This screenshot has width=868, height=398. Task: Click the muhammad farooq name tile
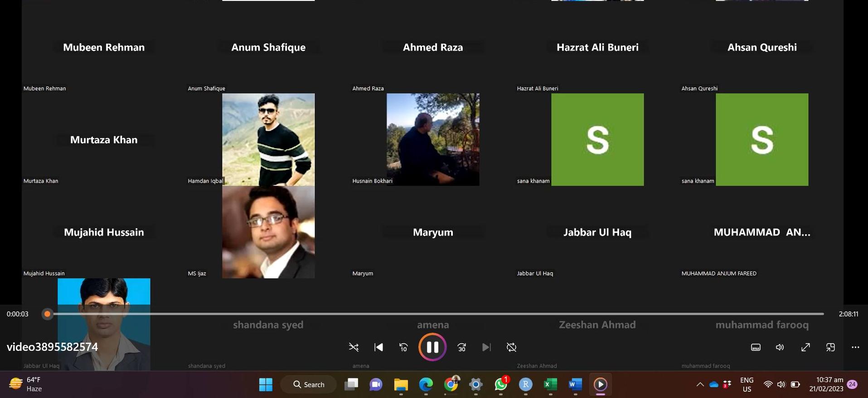762,325
